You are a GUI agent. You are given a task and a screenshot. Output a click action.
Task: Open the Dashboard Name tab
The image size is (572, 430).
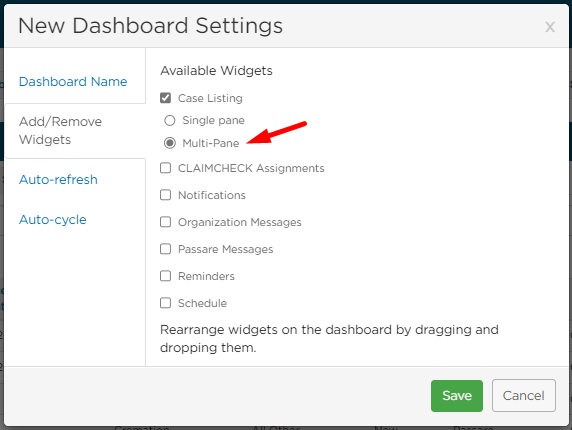click(73, 81)
